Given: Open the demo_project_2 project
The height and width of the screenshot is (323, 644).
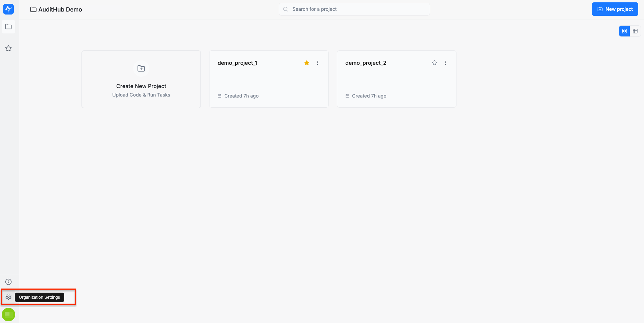Looking at the screenshot, I should [x=366, y=63].
